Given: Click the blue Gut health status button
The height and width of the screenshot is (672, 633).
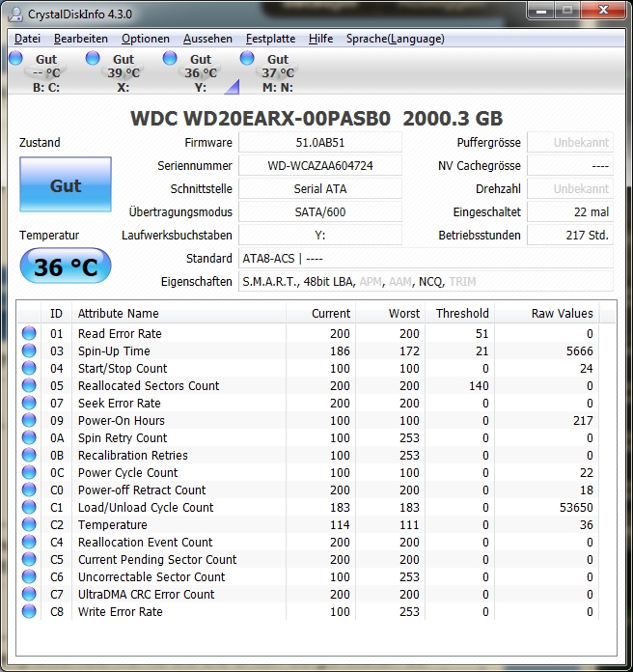Looking at the screenshot, I should tap(66, 184).
